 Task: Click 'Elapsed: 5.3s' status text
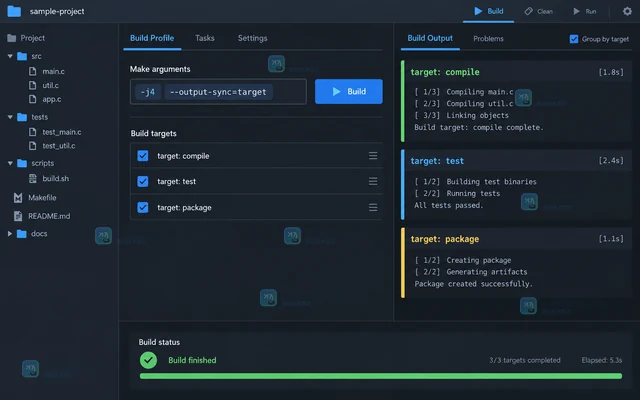coord(602,360)
